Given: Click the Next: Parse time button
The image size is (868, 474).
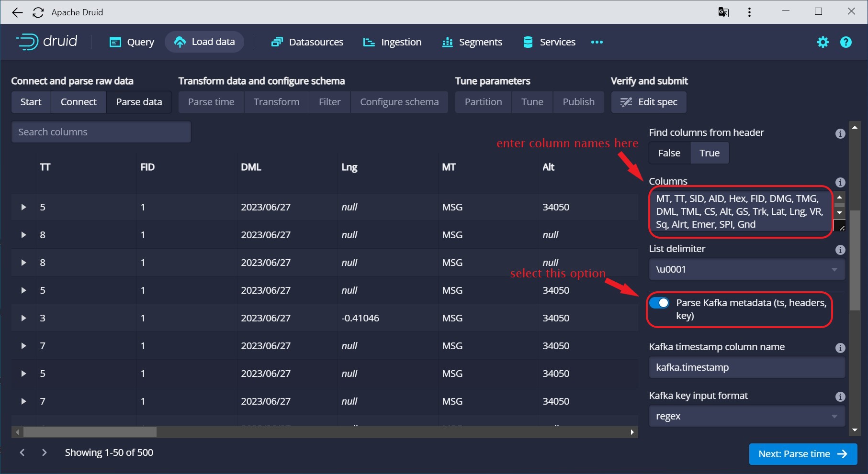Looking at the screenshot, I should pos(802,454).
